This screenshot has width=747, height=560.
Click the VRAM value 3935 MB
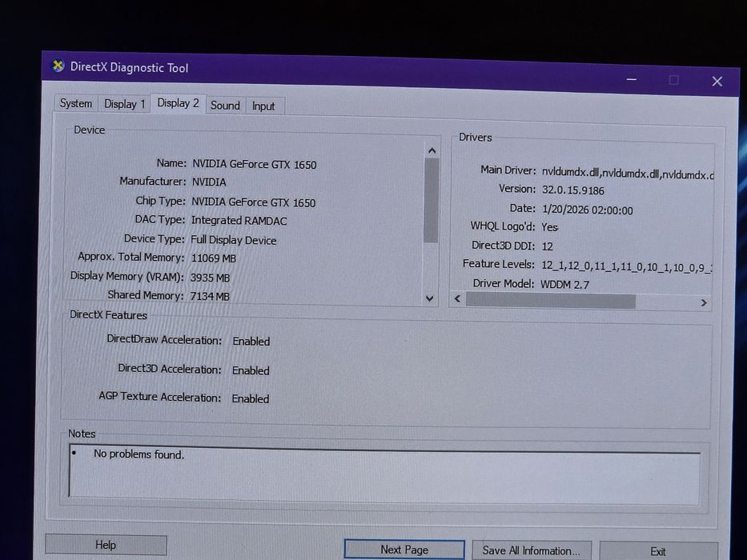click(210, 278)
